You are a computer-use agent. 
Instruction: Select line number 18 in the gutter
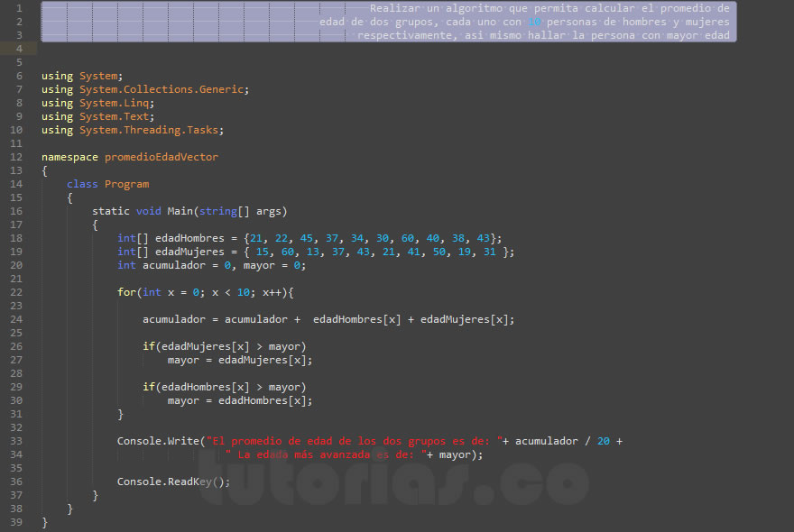pos(18,237)
